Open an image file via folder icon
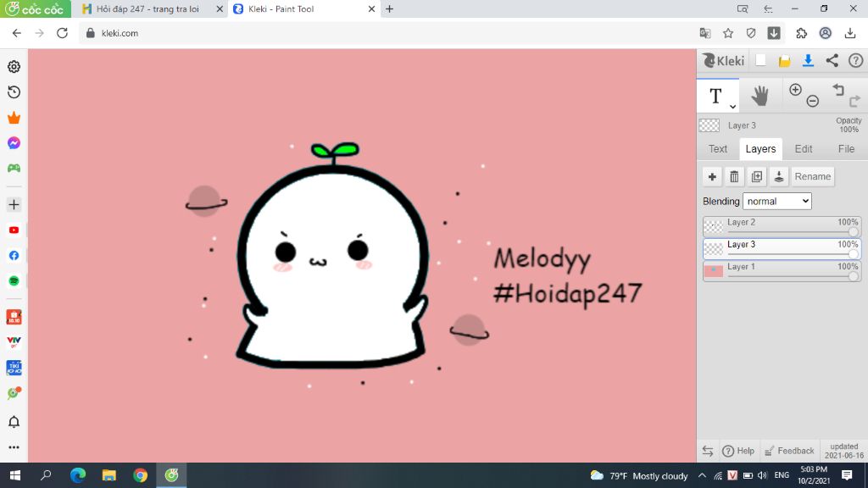The width and height of the screenshot is (868, 488). click(784, 61)
